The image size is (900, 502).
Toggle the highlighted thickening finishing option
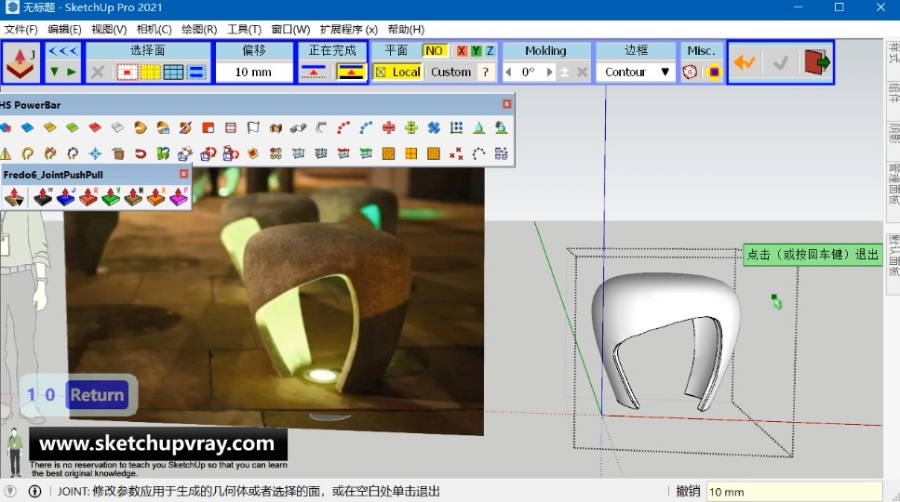tap(351, 72)
